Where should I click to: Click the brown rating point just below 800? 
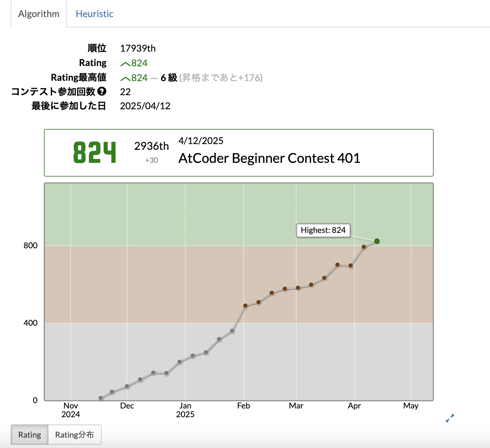click(x=364, y=246)
